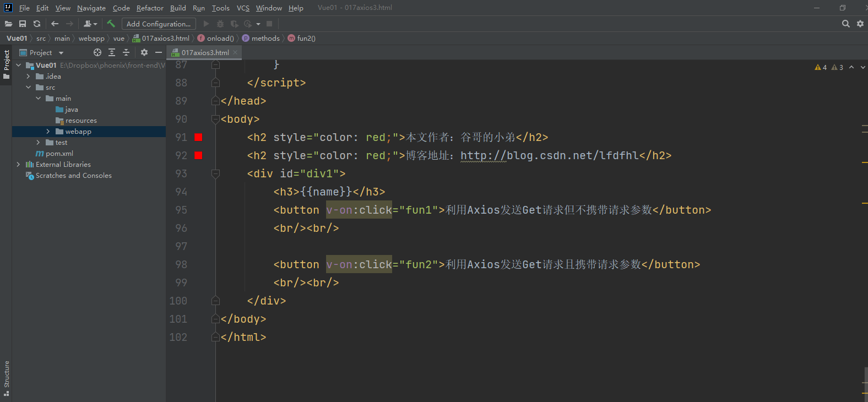The width and height of the screenshot is (868, 402).
Task: Open Project panel options gear
Action: click(x=144, y=52)
